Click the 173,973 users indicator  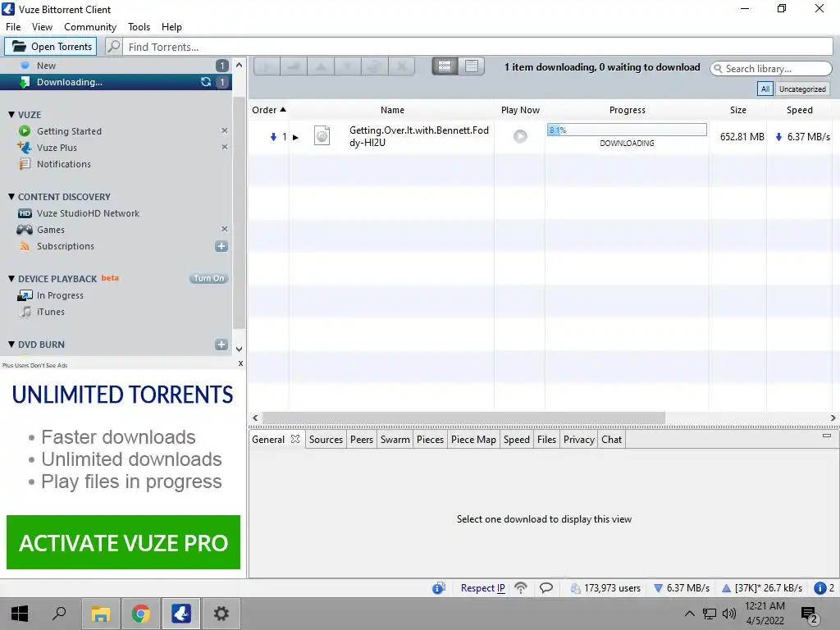(605, 587)
